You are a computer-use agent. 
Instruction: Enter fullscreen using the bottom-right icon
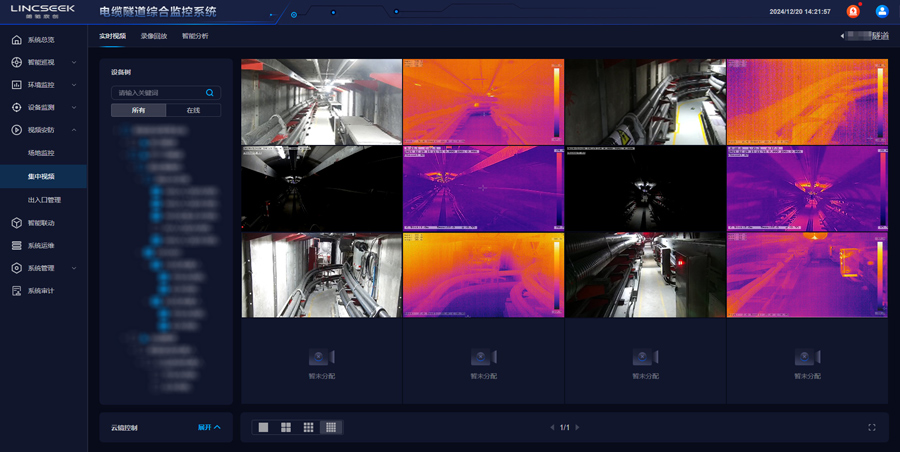coord(872,427)
